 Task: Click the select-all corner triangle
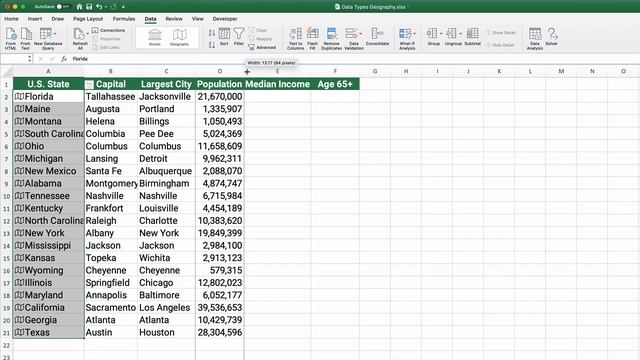pyautogui.click(x=7, y=71)
